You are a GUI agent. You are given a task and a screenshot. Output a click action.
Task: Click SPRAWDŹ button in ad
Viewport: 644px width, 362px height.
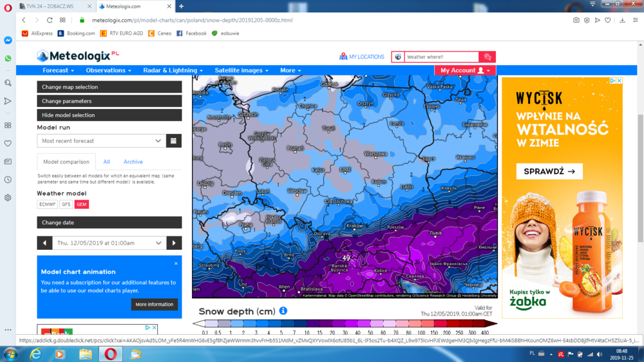coord(549,171)
